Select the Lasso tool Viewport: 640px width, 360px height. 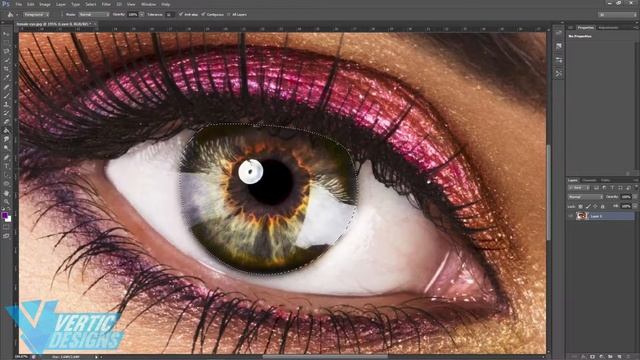[x=6, y=52]
